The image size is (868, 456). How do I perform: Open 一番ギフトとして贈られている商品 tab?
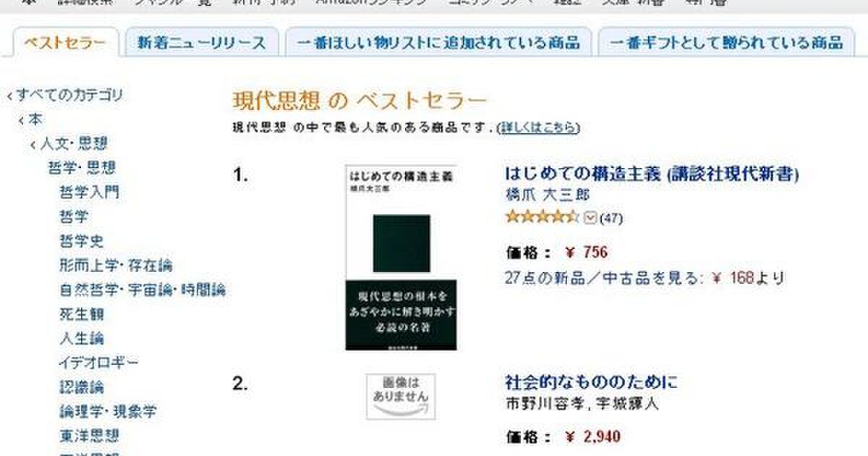click(726, 42)
